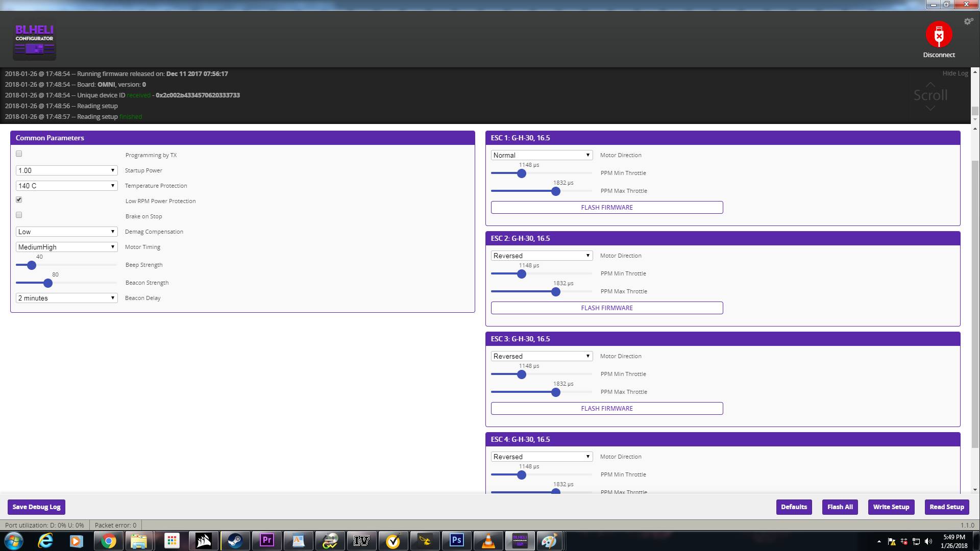The width and height of the screenshot is (980, 551).
Task: Open settings via top-right gear icon
Action: click(x=968, y=21)
